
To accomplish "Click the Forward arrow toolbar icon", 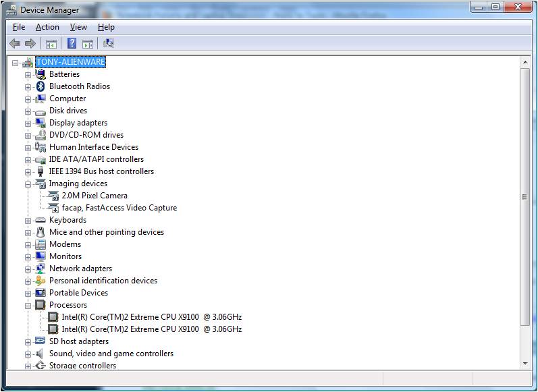I will click(30, 44).
